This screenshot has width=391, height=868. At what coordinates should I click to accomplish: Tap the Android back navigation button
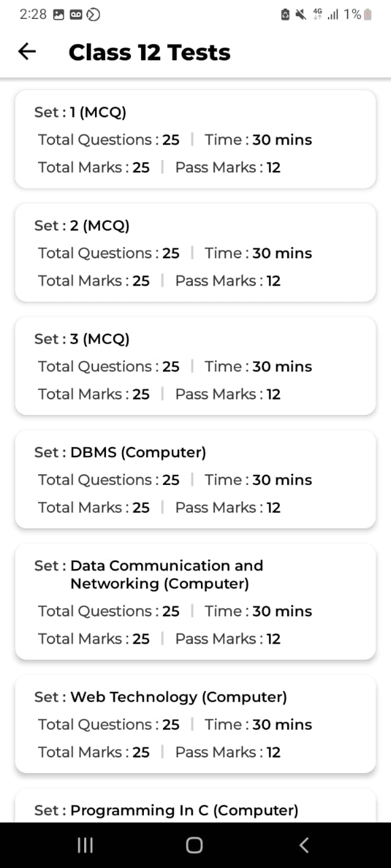click(303, 845)
